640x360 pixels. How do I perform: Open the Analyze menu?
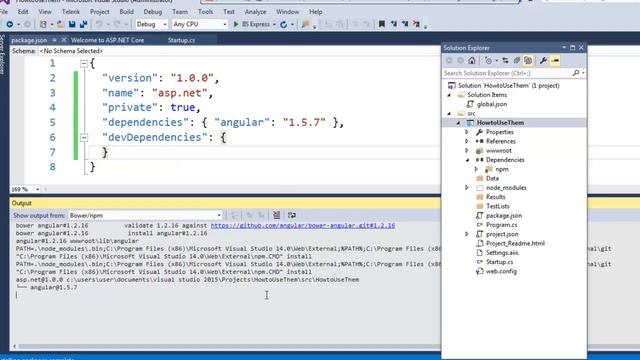[x=256, y=12]
